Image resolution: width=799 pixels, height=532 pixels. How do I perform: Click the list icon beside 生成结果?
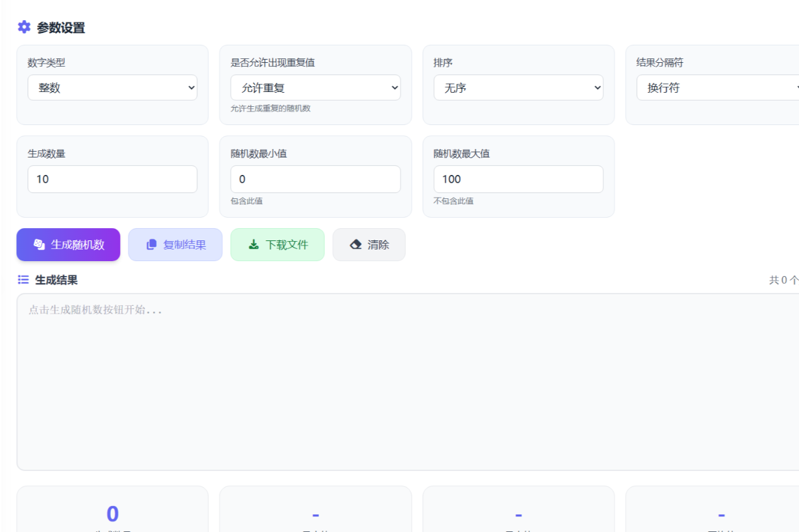click(x=23, y=279)
